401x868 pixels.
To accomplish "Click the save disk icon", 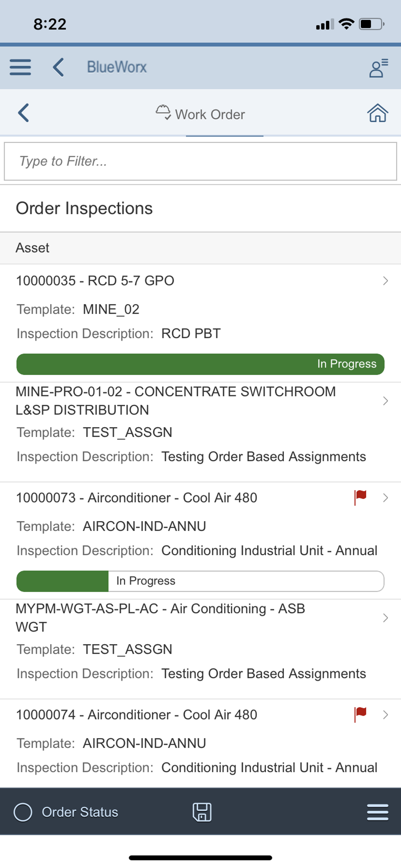I will coord(202,812).
